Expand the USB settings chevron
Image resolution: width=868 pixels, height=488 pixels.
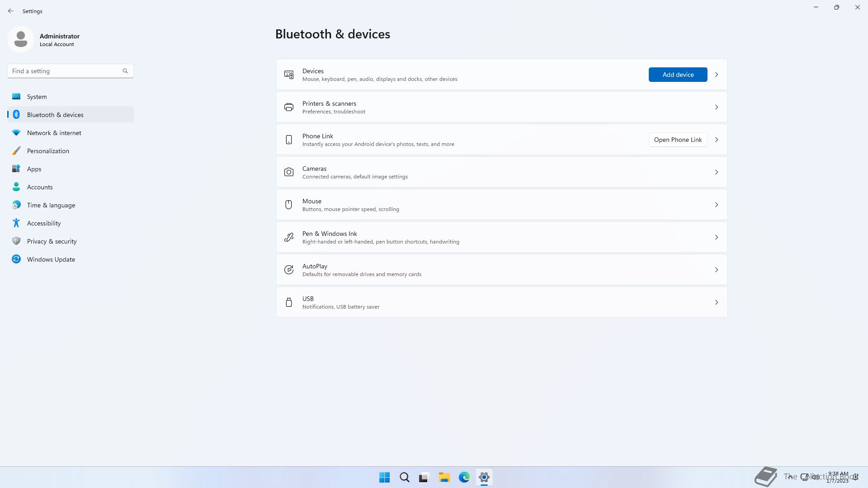(717, 302)
